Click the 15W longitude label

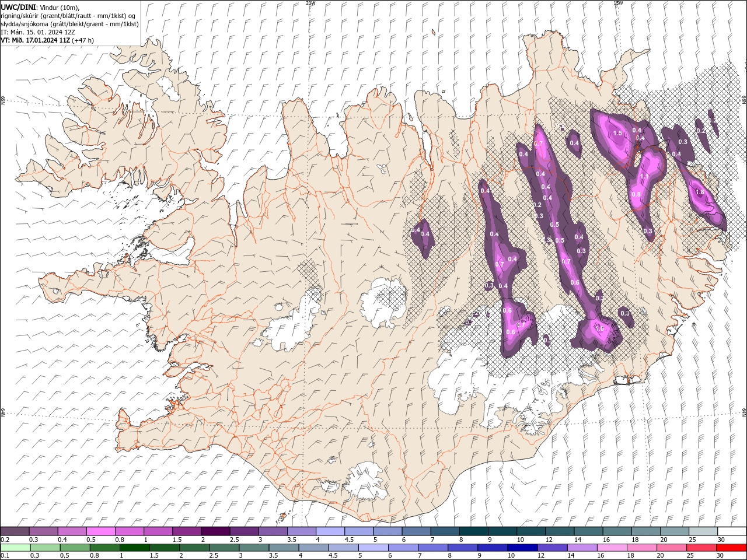[x=618, y=3]
